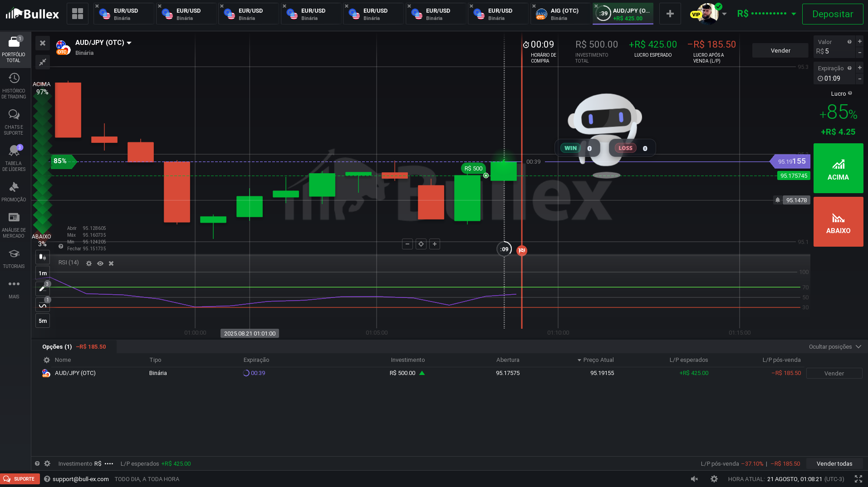Click the Valor amount input field

(834, 52)
